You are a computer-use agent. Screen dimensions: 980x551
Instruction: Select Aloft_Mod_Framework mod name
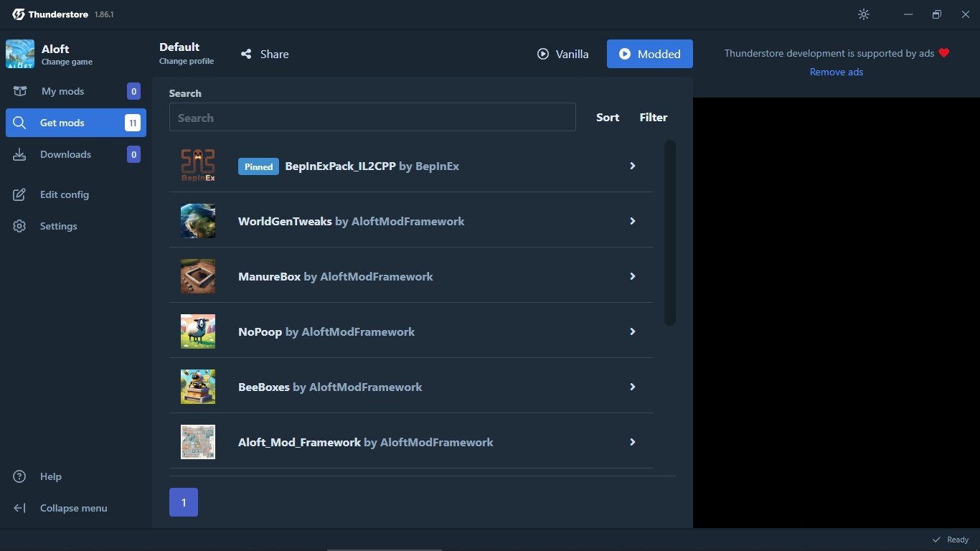[299, 442]
